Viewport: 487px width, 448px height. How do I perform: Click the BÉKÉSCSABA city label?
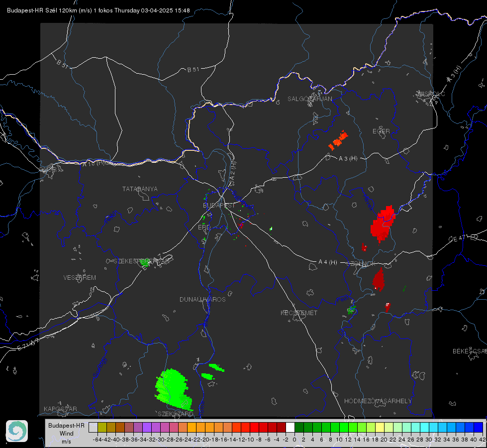470,351
